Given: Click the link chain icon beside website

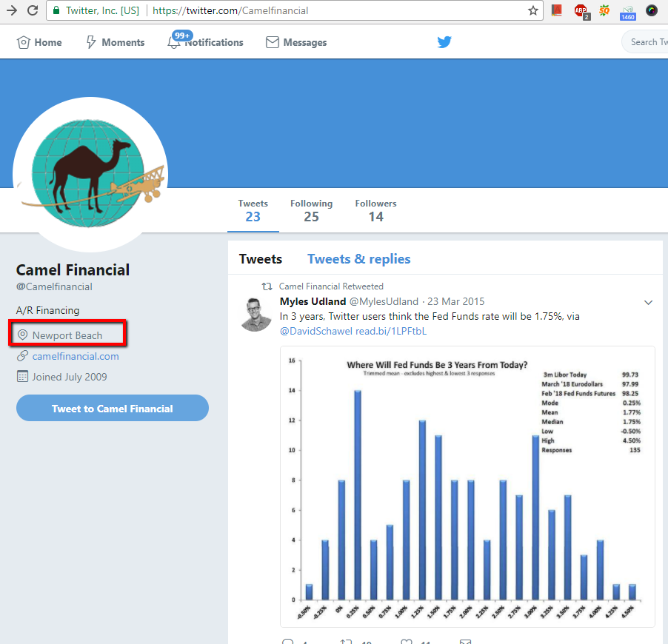Looking at the screenshot, I should [22, 355].
